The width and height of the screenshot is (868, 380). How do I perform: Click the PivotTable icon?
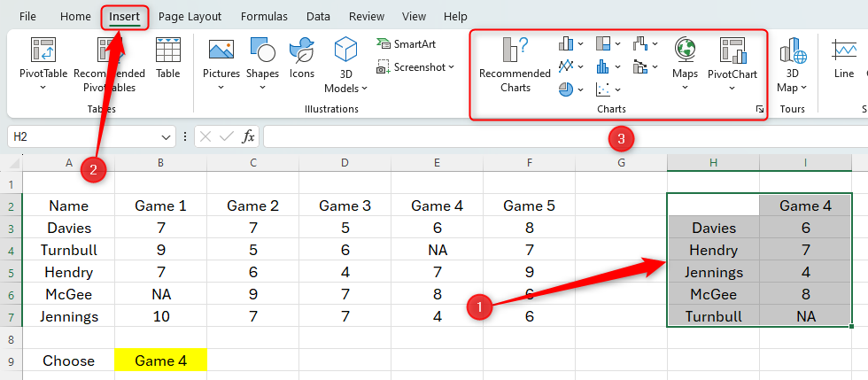[43, 50]
